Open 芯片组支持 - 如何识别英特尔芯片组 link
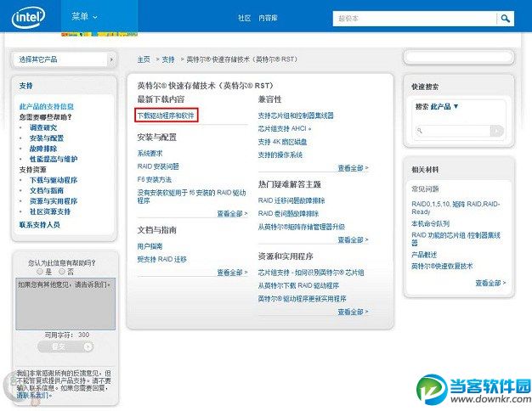 tap(311, 273)
